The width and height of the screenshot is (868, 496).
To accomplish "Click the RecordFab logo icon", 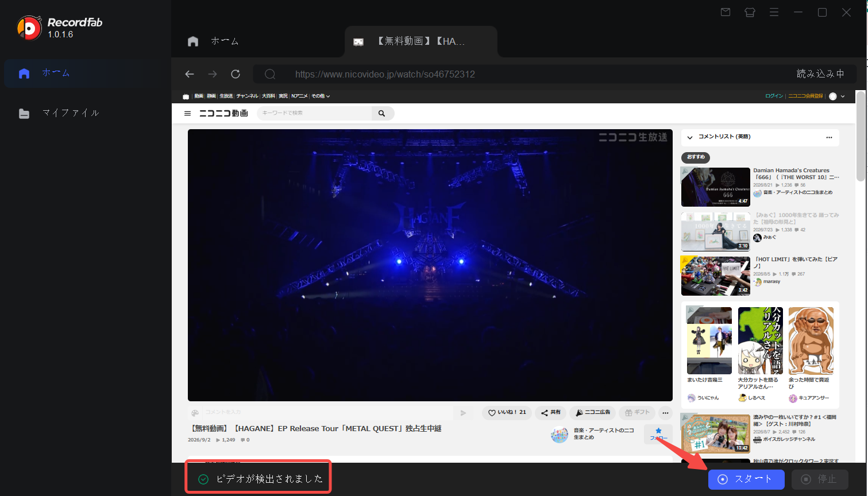I will coord(29,28).
